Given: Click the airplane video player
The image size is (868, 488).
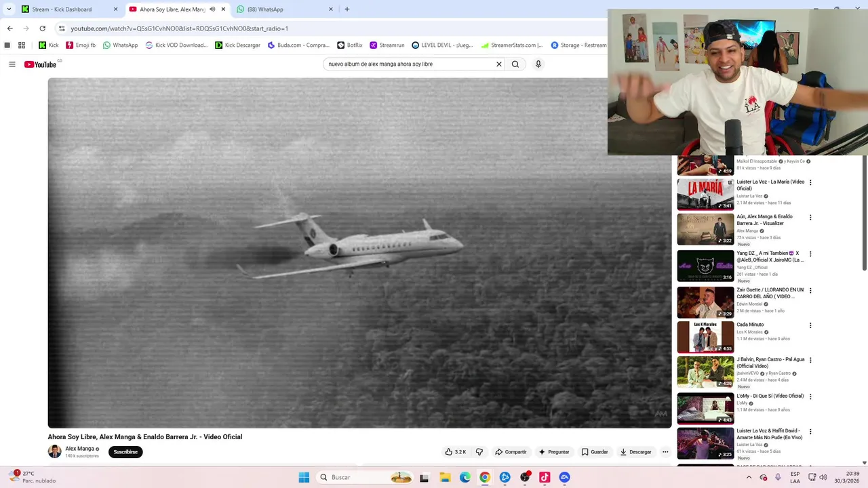Looking at the screenshot, I should click(x=359, y=253).
